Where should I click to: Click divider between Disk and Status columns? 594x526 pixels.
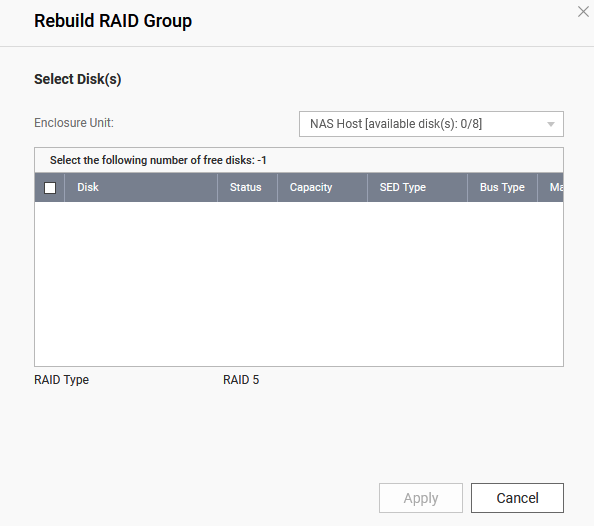(217, 187)
